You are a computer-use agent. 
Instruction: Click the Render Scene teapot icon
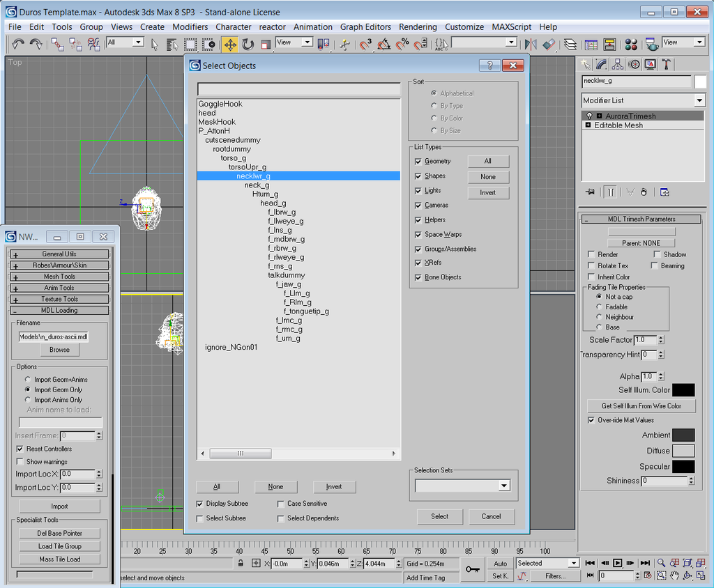pos(651,44)
